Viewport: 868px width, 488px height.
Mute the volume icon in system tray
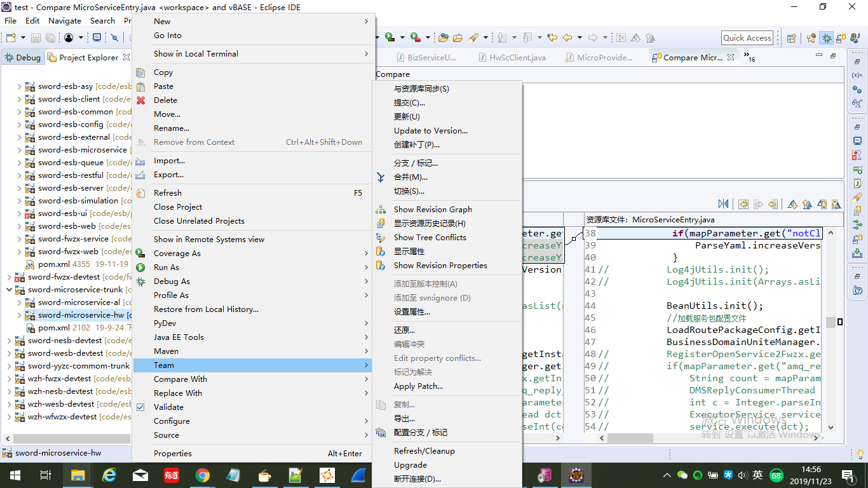[x=743, y=475]
